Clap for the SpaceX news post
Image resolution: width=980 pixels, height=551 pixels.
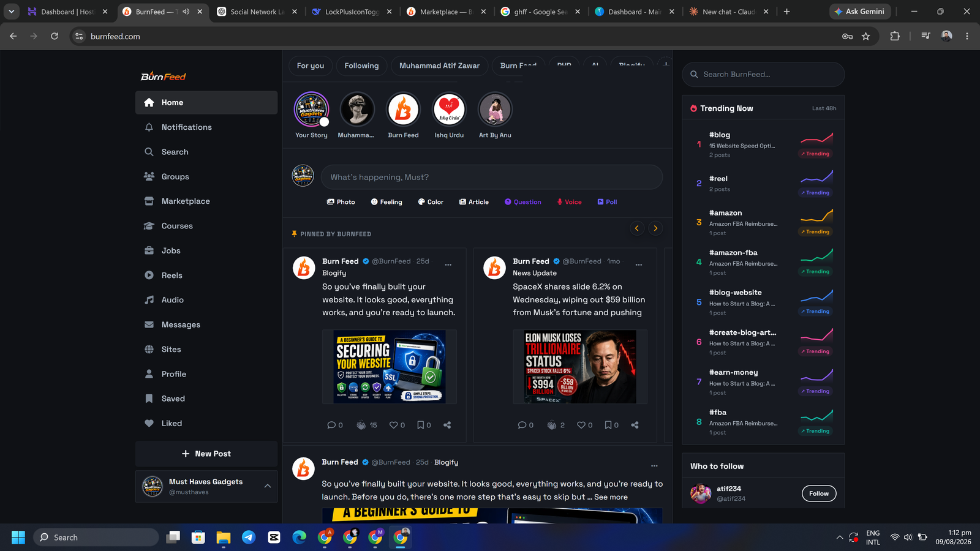[x=556, y=425]
